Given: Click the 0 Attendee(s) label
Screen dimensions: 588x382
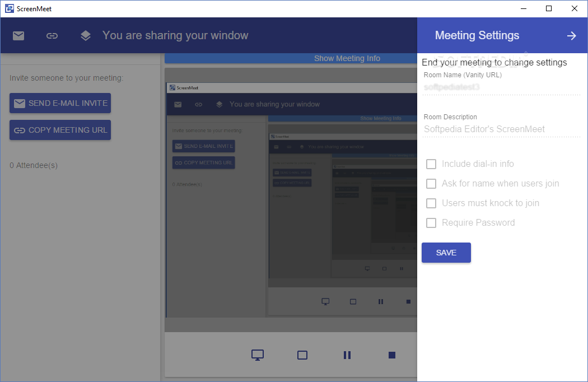Looking at the screenshot, I should coord(34,165).
